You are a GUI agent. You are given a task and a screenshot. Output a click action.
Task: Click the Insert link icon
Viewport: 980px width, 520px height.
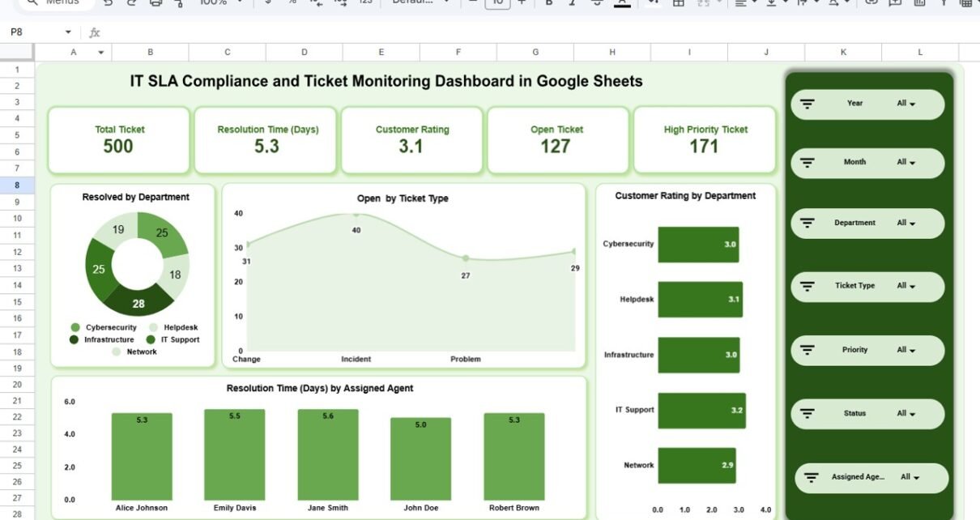pyautogui.click(x=871, y=3)
